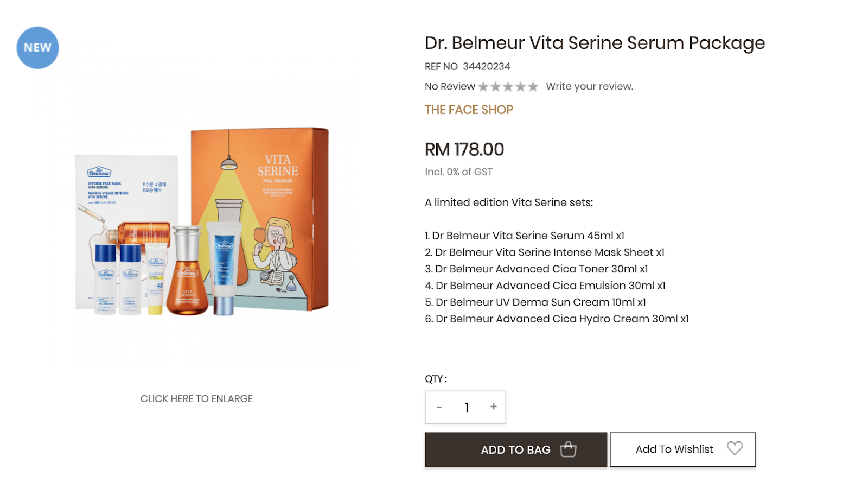Screen dimensions: 868x482
Task: Click the CLICK HERE TO ENLARGE text
Action: (x=196, y=399)
